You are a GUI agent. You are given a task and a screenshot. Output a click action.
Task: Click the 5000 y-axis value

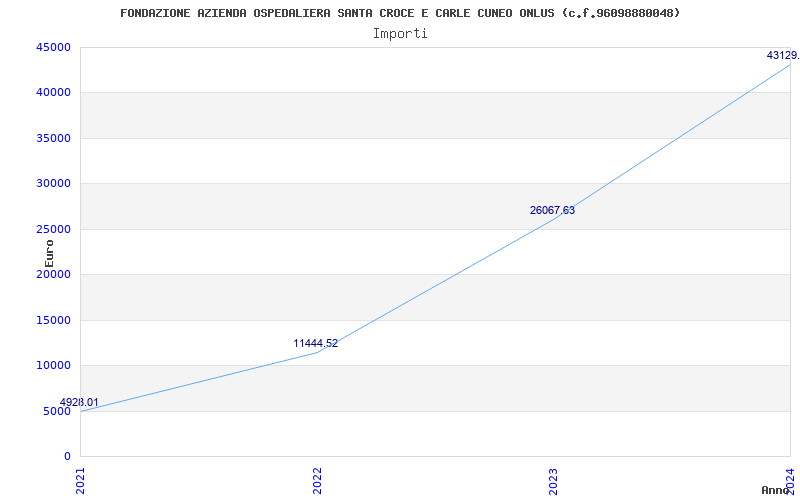click(x=57, y=411)
